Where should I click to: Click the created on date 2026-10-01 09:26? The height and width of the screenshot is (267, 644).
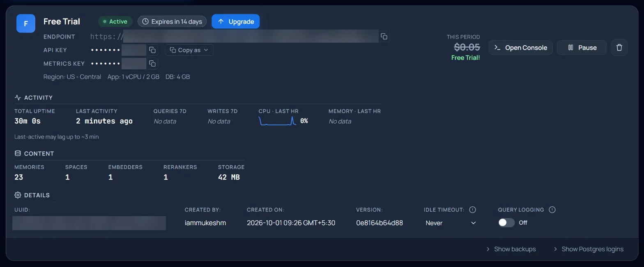click(291, 223)
